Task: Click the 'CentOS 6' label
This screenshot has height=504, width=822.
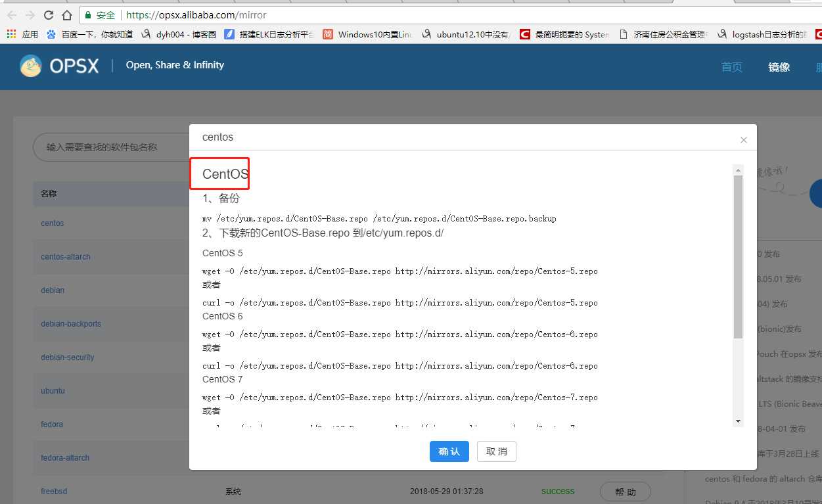Action: (x=223, y=316)
